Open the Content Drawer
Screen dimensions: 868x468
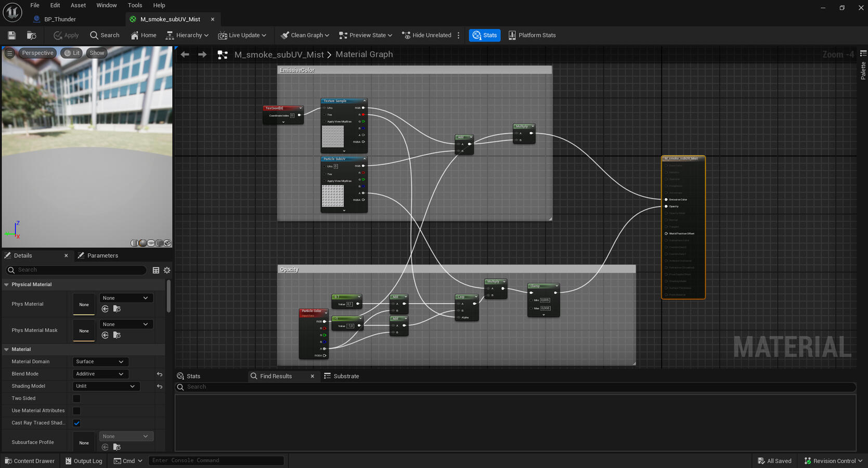coord(30,461)
